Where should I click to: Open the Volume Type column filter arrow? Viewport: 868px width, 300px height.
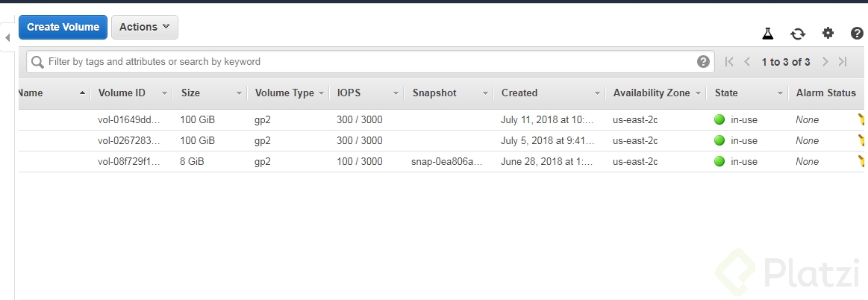pyautogui.click(x=321, y=93)
